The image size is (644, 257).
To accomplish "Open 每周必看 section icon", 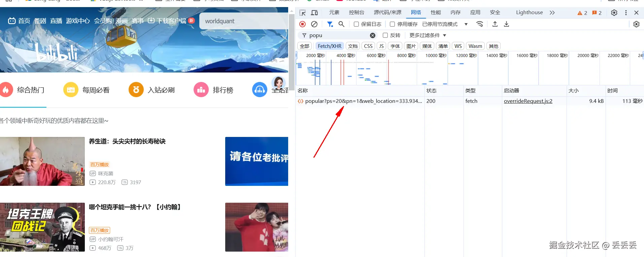I will click(71, 90).
